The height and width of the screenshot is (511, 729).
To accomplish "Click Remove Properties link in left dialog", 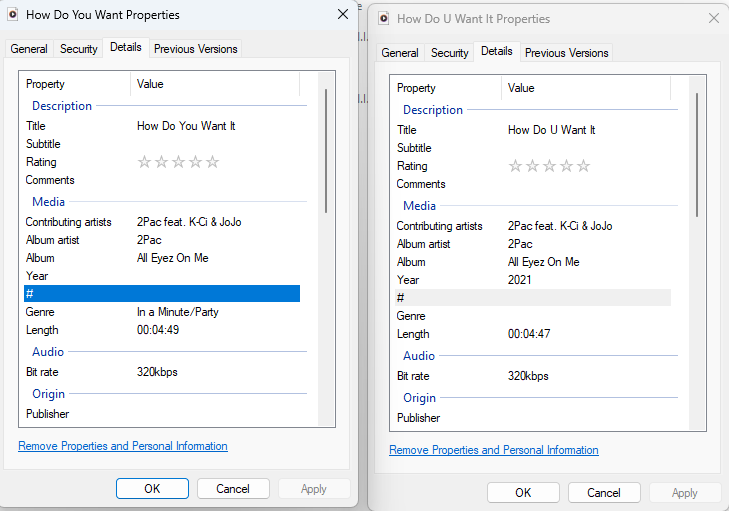I will pyautogui.click(x=123, y=446).
